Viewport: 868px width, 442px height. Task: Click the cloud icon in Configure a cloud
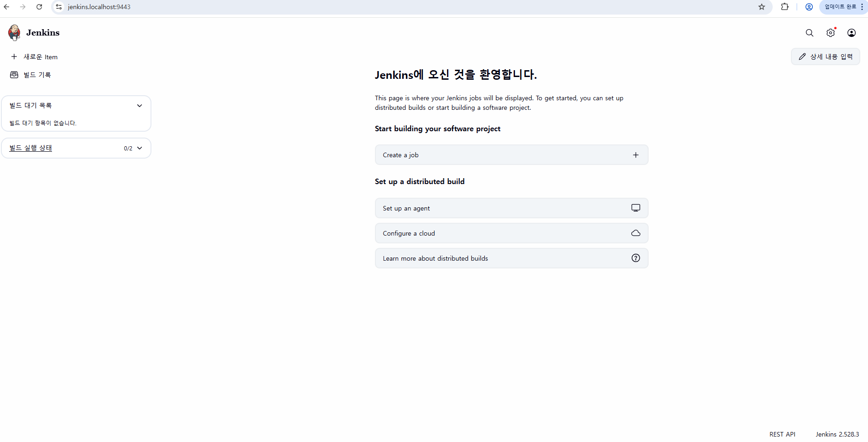(x=636, y=233)
